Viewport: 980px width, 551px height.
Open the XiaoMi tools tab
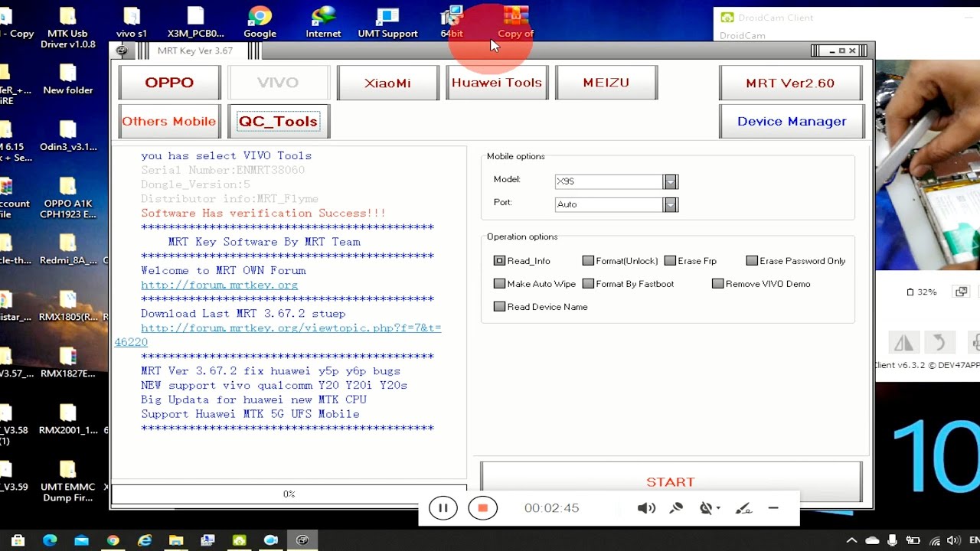[387, 83]
